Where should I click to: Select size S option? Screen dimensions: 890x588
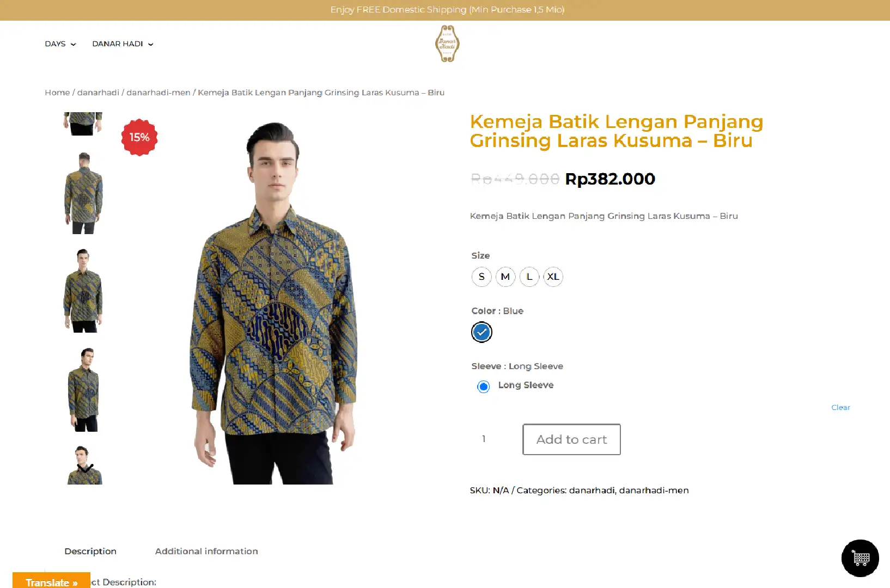(481, 277)
